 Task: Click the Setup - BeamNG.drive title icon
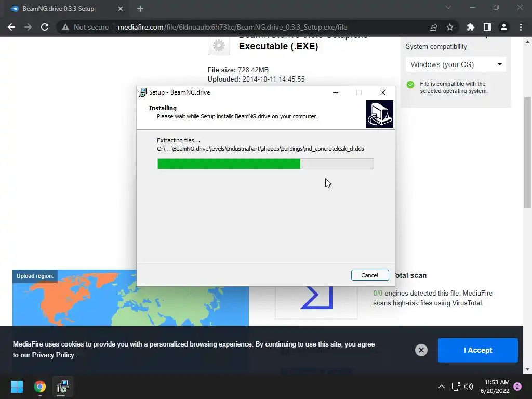(x=142, y=92)
